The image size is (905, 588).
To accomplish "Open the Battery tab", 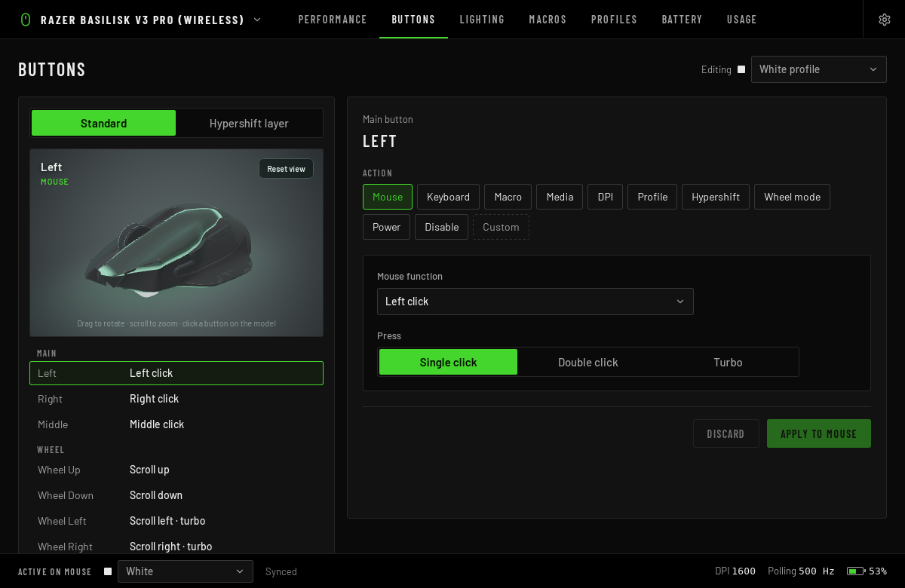I will tap(682, 20).
